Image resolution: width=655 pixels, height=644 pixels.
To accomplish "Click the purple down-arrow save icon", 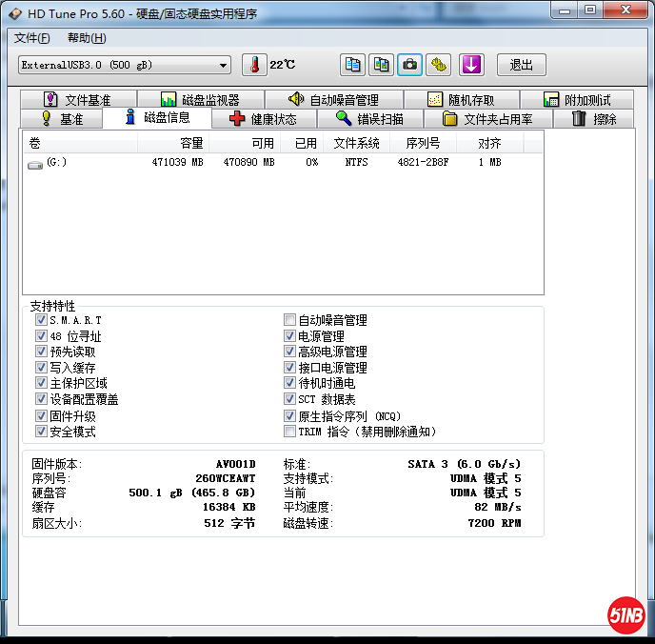I will pyautogui.click(x=472, y=65).
